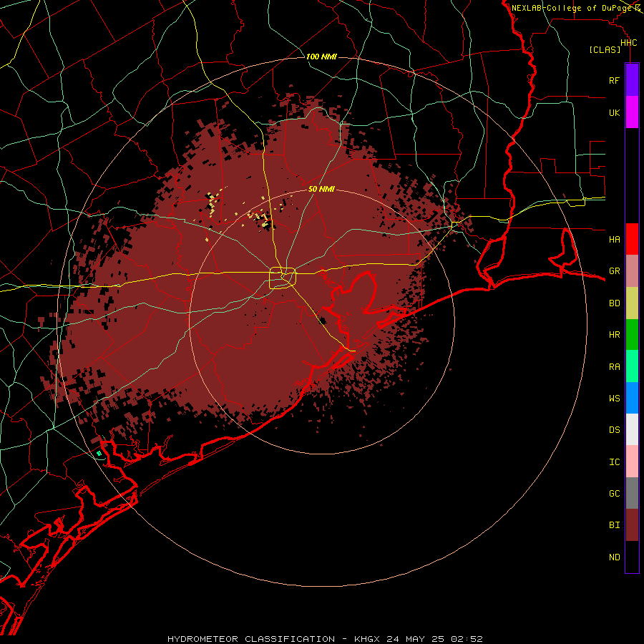Select the pink GR legend swatch
644x644 pixels.
pos(632,271)
